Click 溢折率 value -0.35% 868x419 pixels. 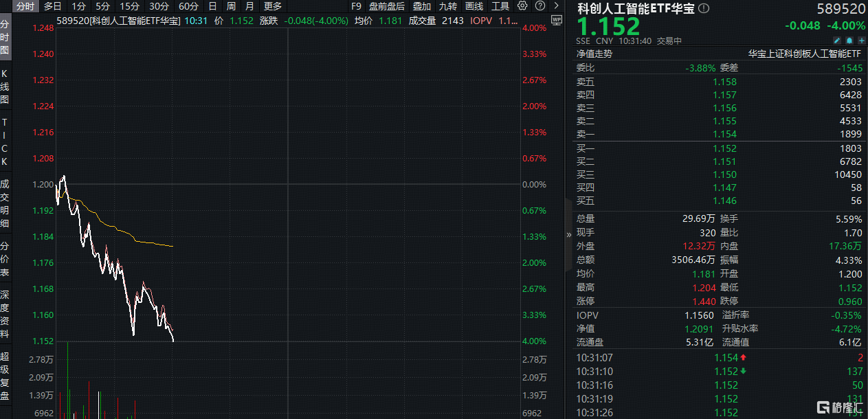click(x=847, y=315)
